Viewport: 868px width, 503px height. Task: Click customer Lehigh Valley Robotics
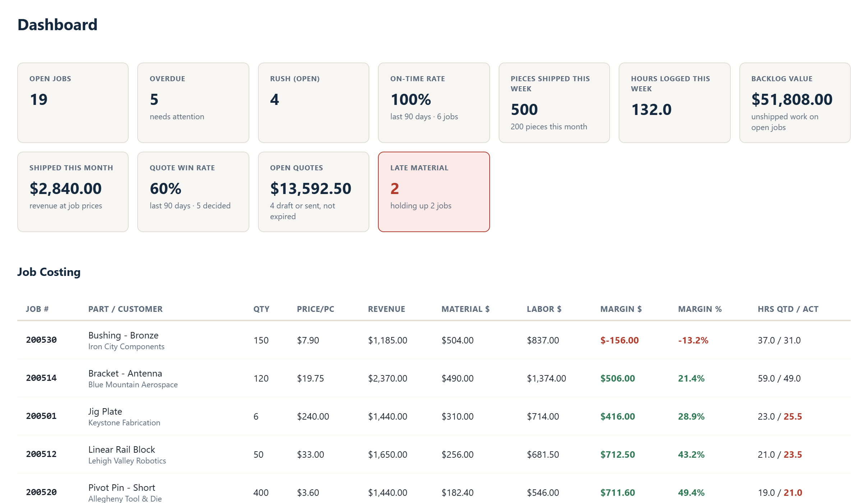[127, 461]
